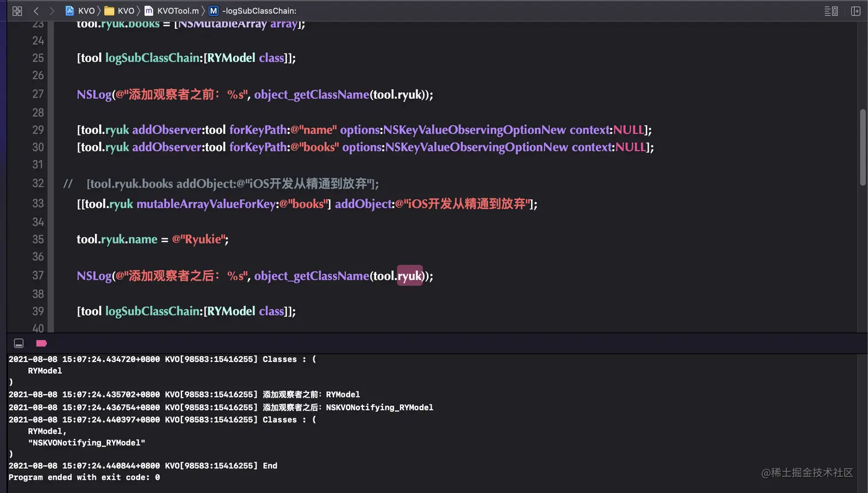Open -logSubClassChain: method jump menu
868x493 pixels.
(259, 11)
